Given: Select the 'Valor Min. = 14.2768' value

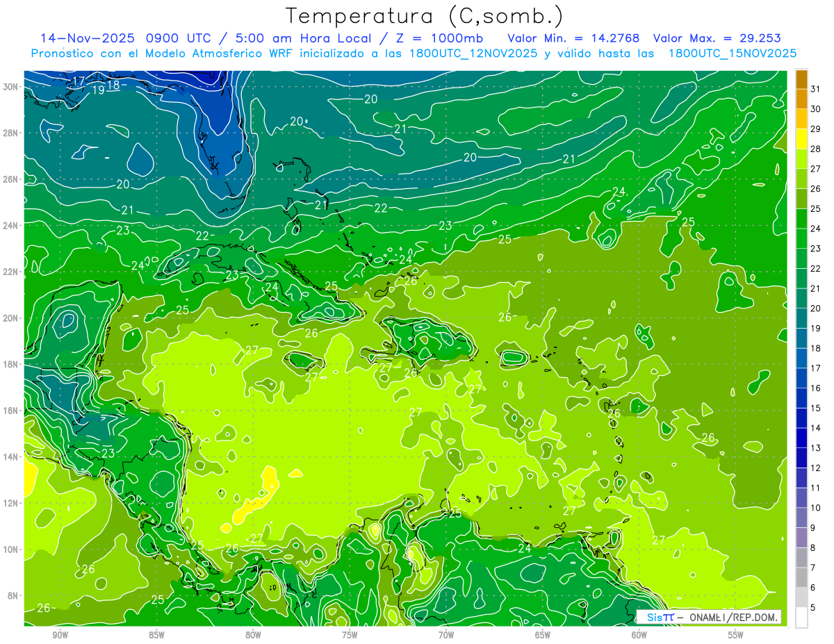Looking at the screenshot, I should (x=573, y=38).
